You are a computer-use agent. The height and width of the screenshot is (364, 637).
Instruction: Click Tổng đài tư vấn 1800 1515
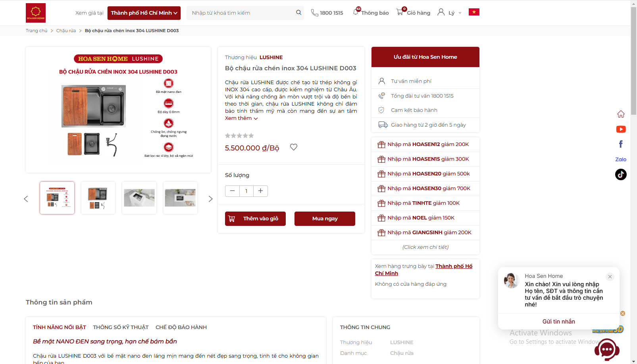[425, 96]
